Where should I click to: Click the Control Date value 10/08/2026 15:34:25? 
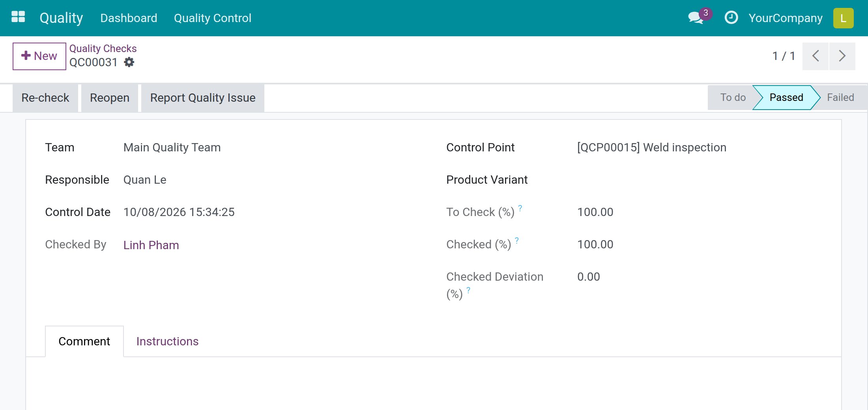179,212
